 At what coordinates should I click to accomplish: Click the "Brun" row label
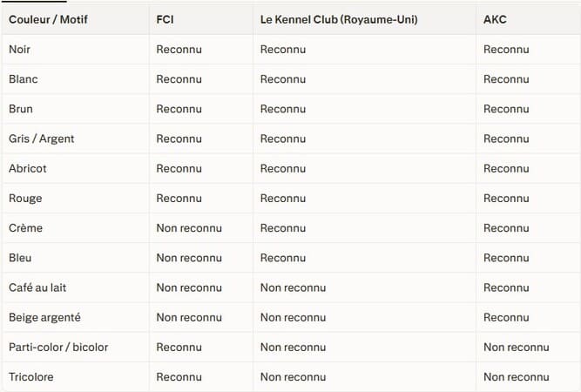pyautogui.click(x=21, y=109)
